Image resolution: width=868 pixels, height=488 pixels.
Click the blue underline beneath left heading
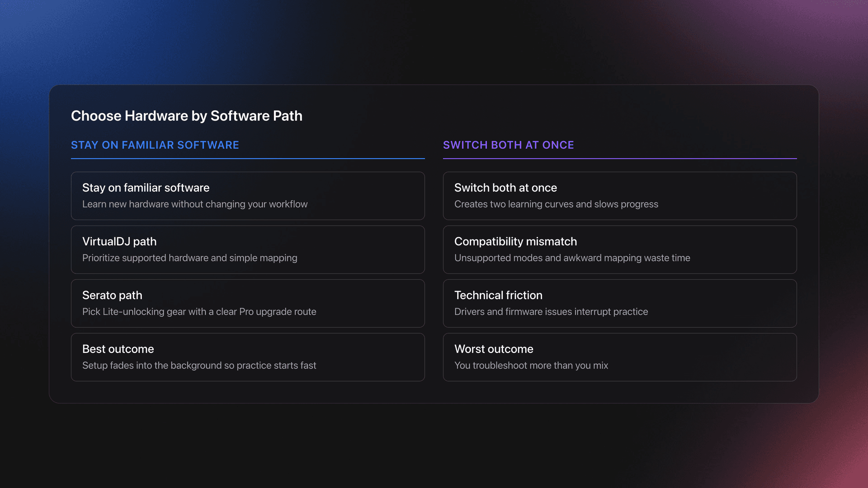(247, 159)
